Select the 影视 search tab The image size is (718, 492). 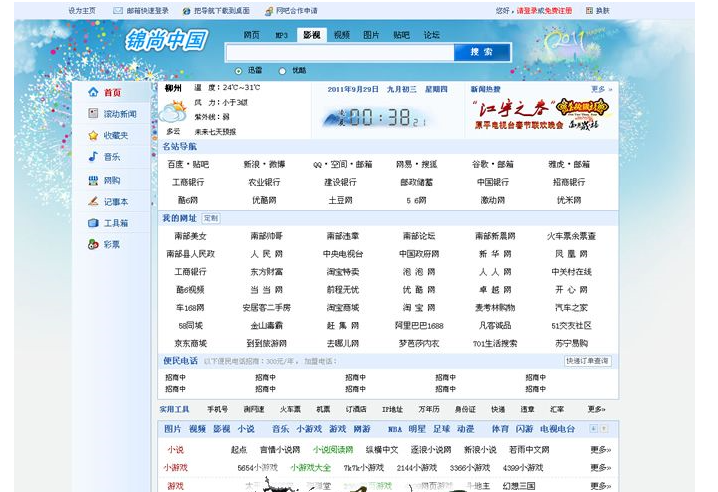(312, 35)
